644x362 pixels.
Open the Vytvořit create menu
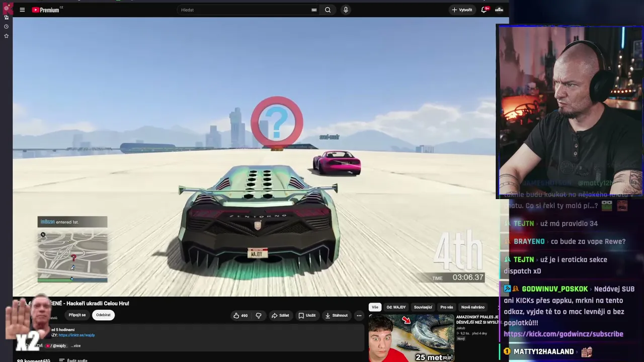click(x=462, y=10)
